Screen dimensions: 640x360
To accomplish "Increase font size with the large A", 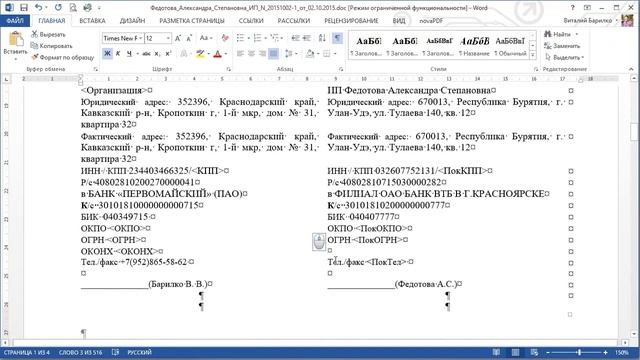I will [x=178, y=38].
